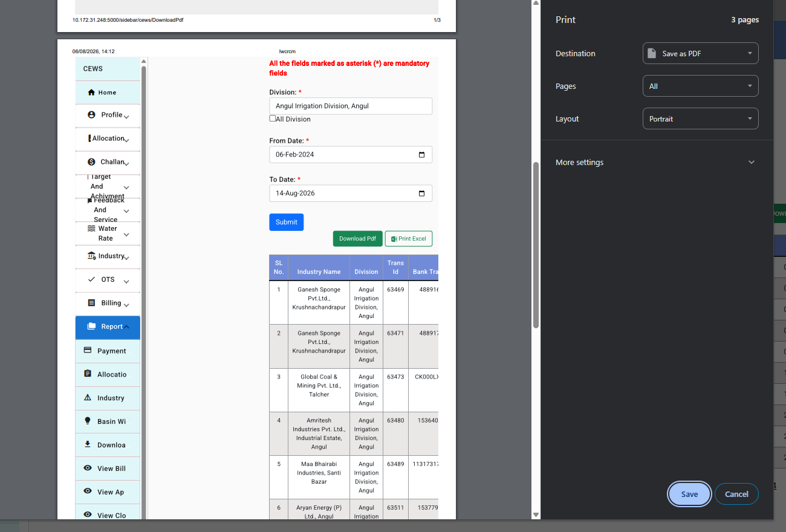Open Target And Achivment sidebar item
The image size is (786, 532).
tap(108, 186)
